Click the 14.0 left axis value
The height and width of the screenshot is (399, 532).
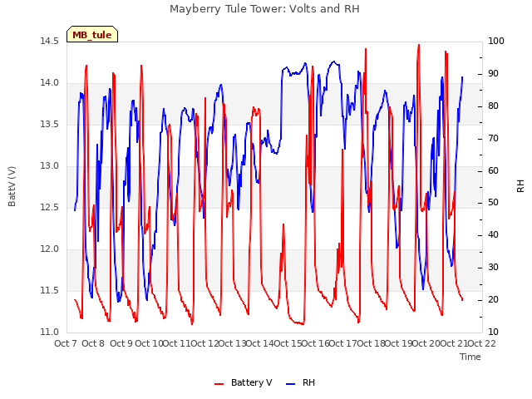pos(49,83)
